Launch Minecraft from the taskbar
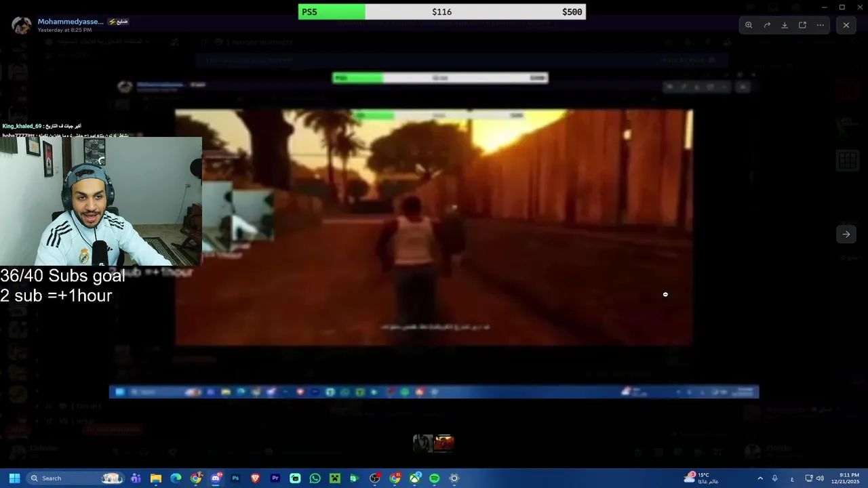Viewport: 868px width, 488px height. coord(335,479)
